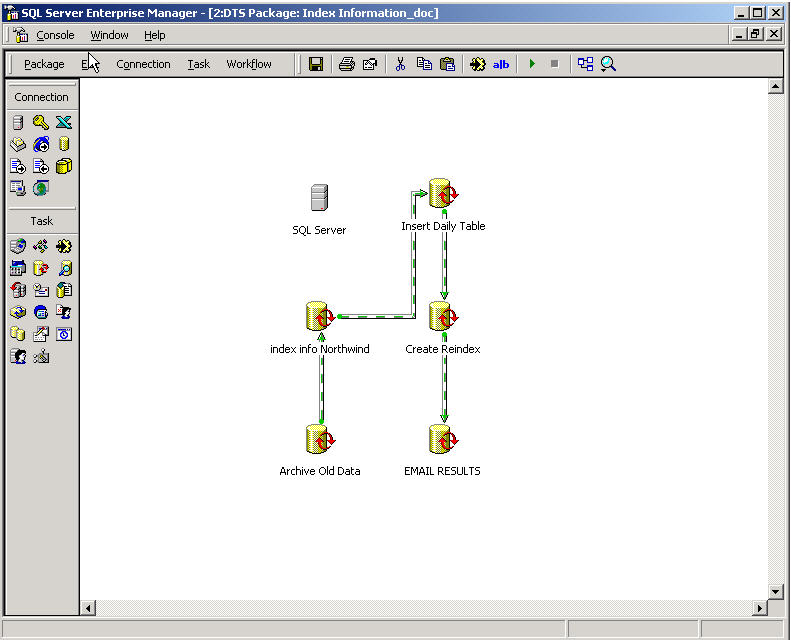Add Transform Data task from Task palette
This screenshot has height=640, width=791.
(x=64, y=246)
